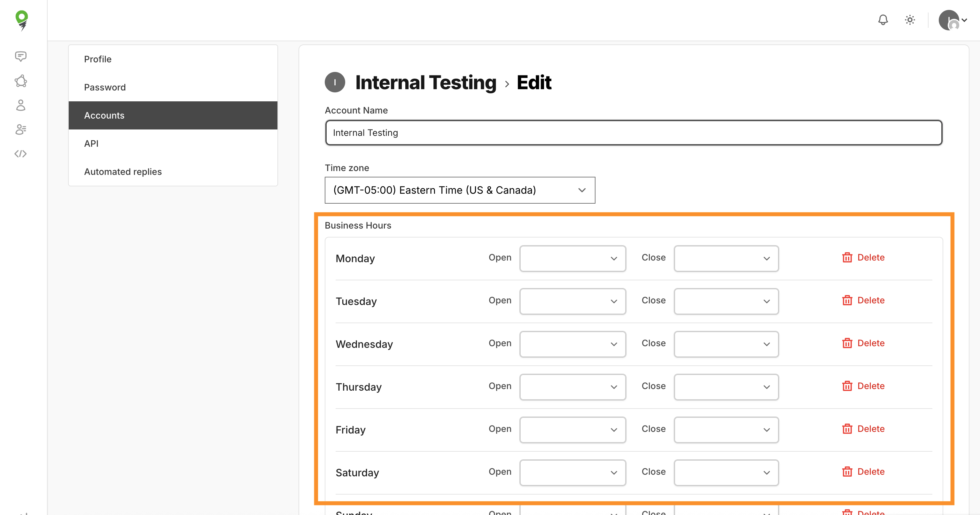Open the API settings section

click(x=91, y=144)
